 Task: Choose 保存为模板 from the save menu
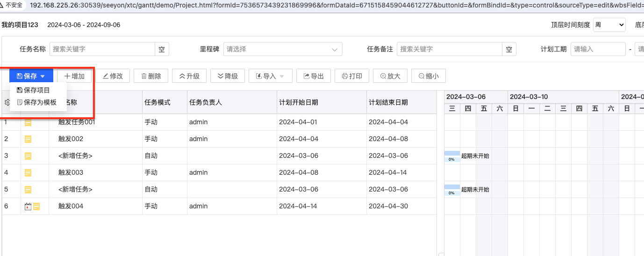click(x=36, y=102)
